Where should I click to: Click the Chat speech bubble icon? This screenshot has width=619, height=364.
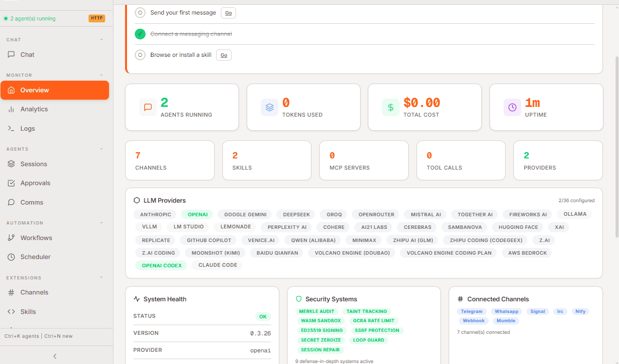point(11,55)
